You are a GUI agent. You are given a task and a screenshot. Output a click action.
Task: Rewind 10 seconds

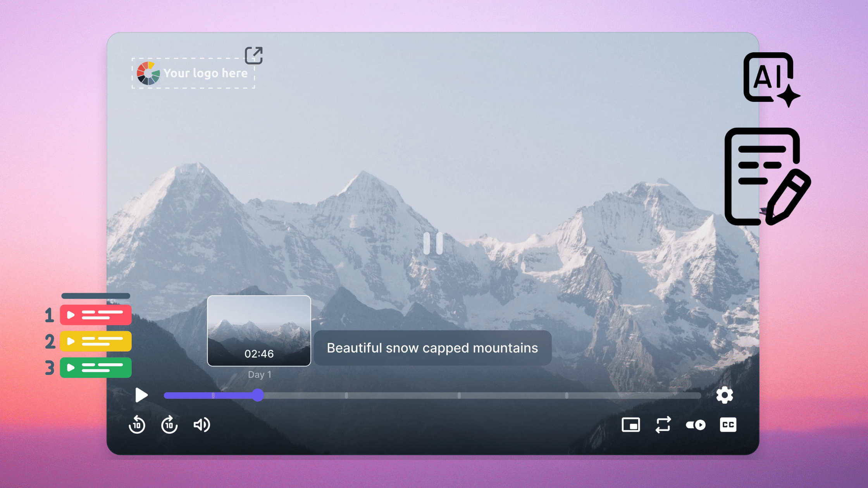click(137, 425)
